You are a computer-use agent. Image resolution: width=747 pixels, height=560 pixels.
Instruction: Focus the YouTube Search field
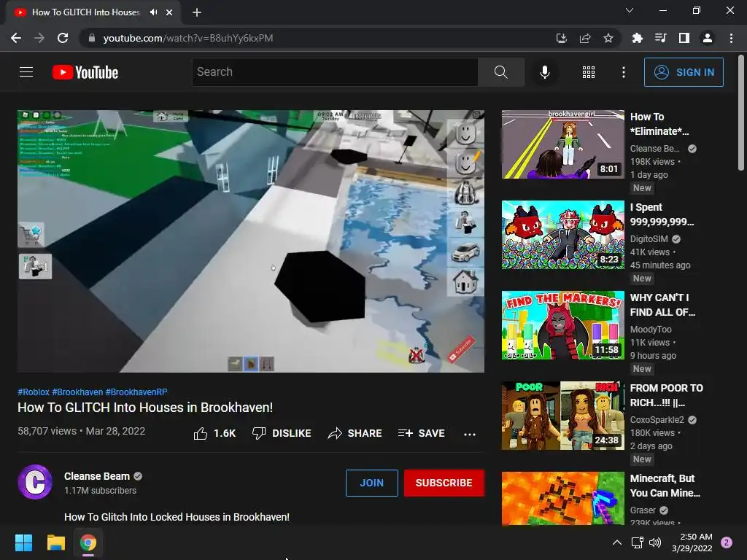335,72
